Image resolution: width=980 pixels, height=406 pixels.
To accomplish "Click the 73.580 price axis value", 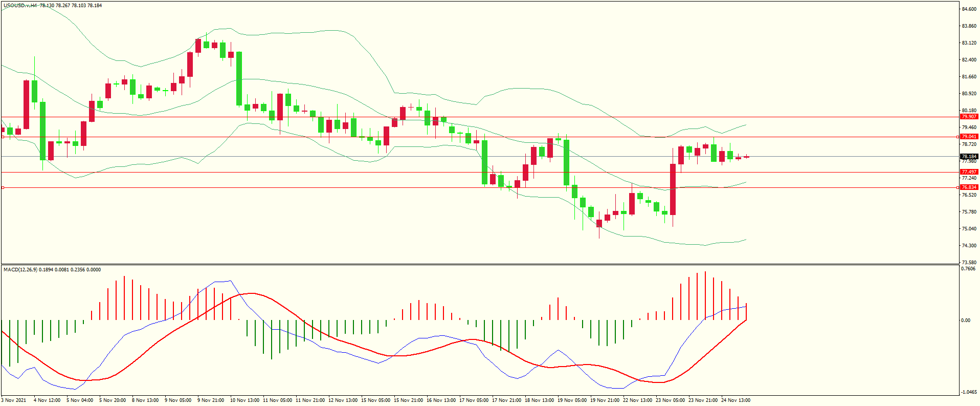I will 969,263.
